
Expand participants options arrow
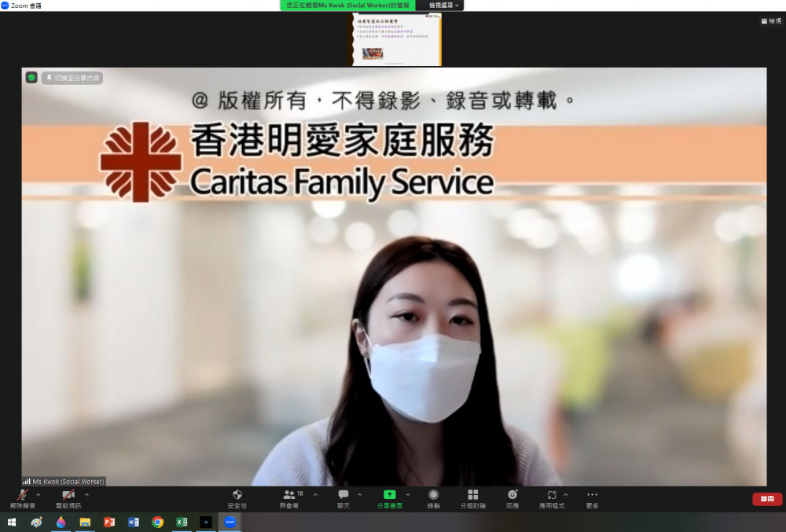tap(315, 494)
